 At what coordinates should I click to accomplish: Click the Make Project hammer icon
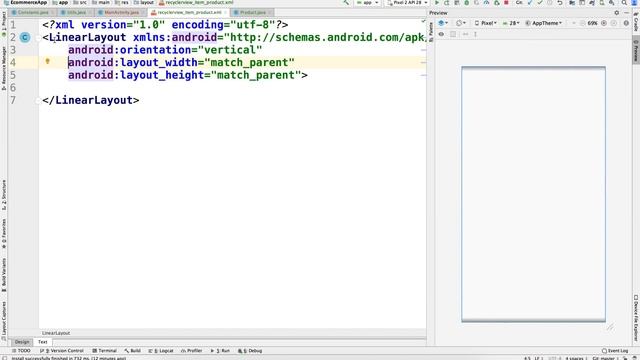click(x=346, y=3)
